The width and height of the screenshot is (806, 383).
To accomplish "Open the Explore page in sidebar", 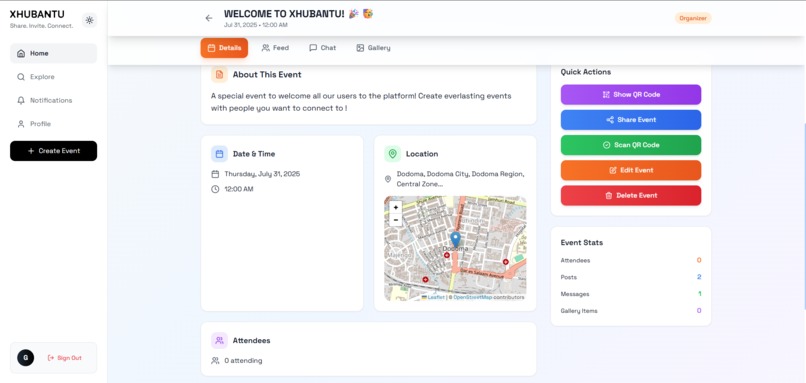I will coord(53,77).
